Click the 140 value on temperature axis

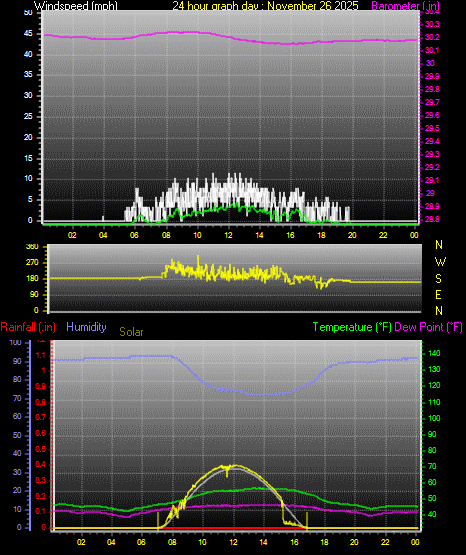tap(434, 353)
